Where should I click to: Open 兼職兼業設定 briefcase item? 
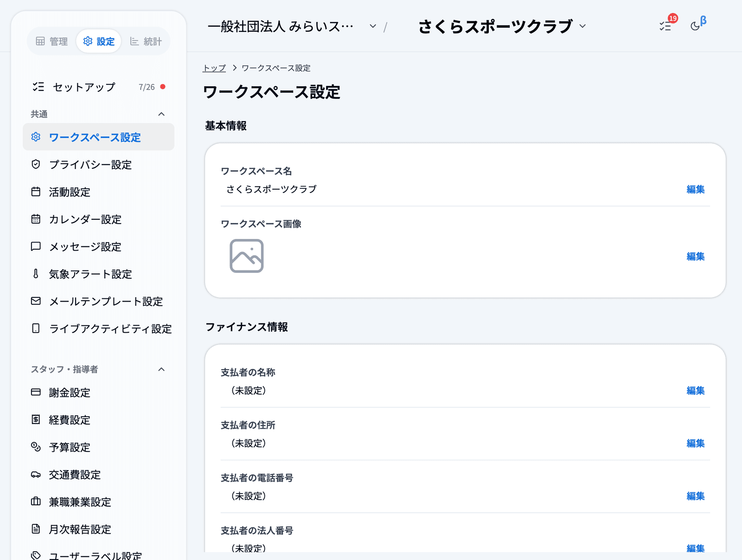click(98, 502)
